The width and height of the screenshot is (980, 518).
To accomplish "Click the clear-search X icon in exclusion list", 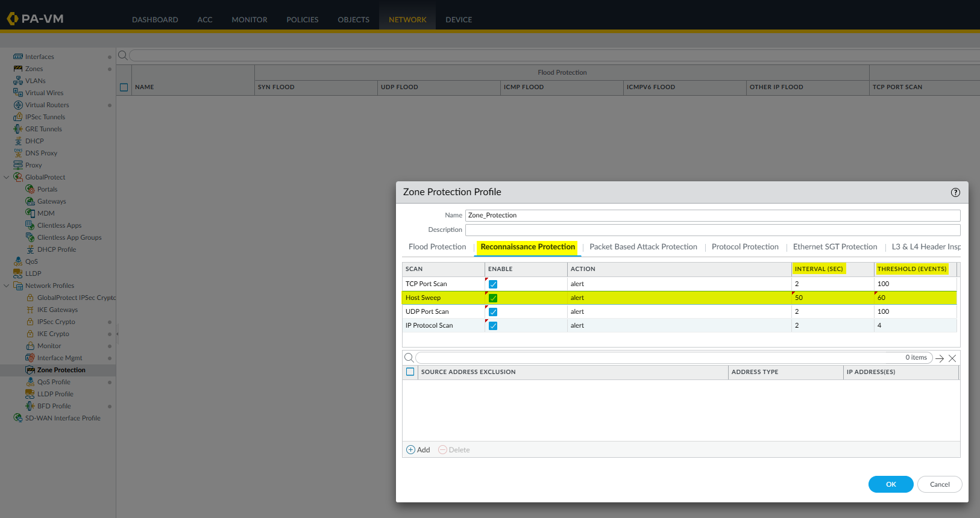I will [952, 358].
